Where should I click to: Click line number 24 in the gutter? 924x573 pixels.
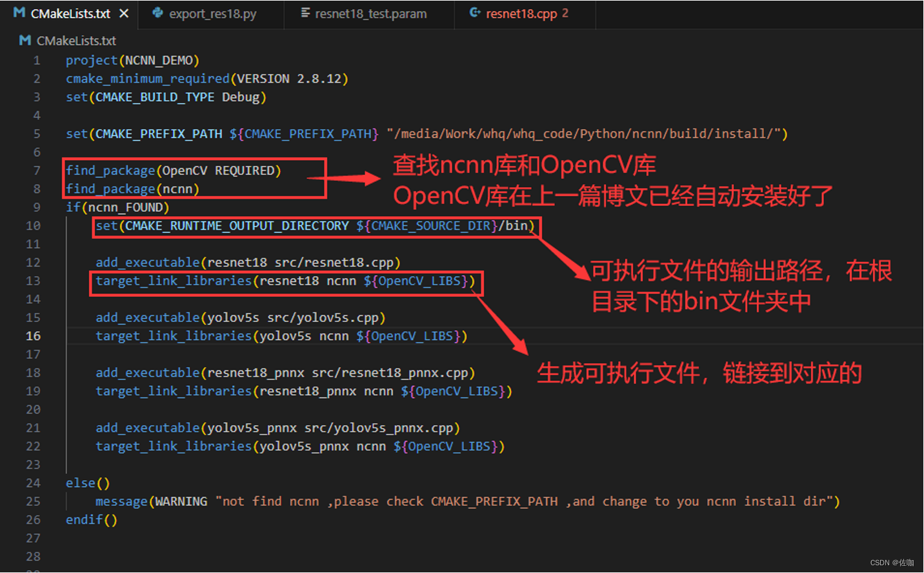pos(33,483)
